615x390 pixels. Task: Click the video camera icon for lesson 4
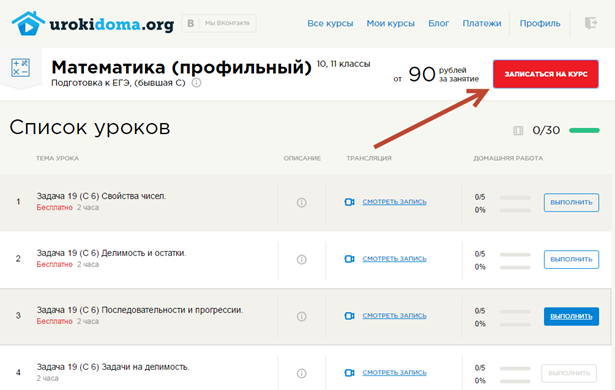[349, 373]
